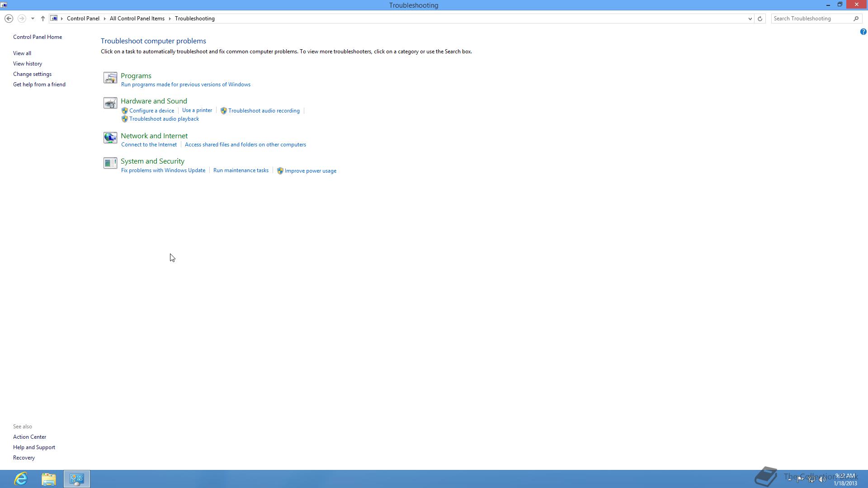Run programs made for previous versions of Windows
The width and height of the screenshot is (868, 488).
point(186,84)
